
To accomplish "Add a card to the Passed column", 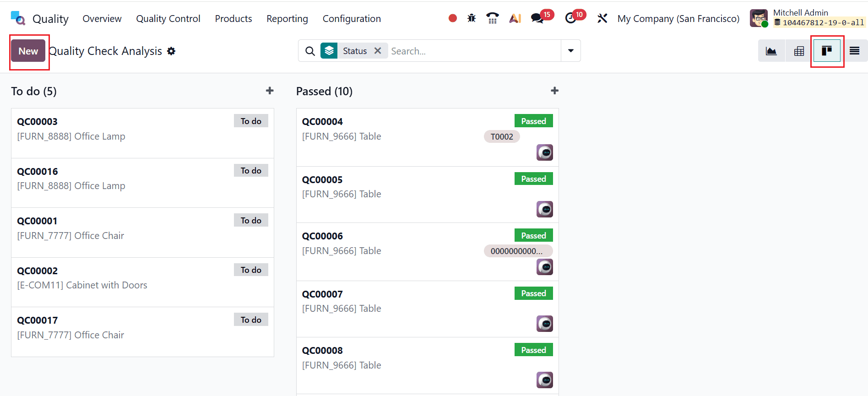I will pyautogui.click(x=554, y=91).
